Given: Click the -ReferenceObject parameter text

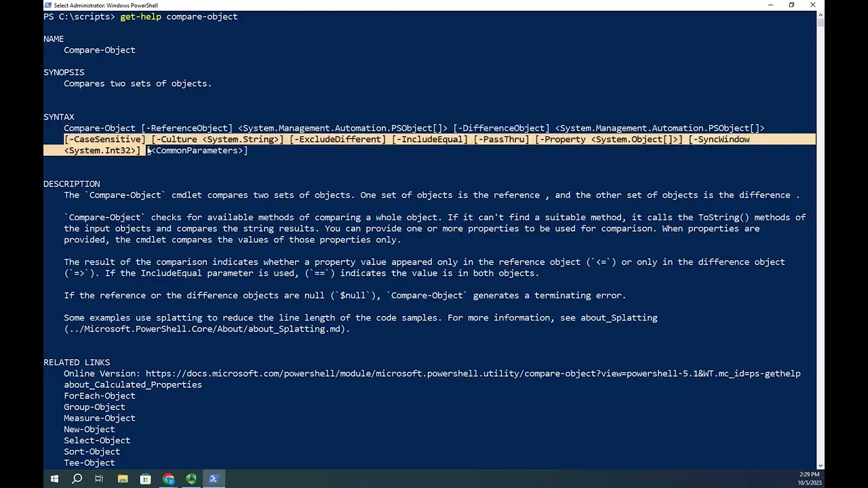Looking at the screenshot, I should 186,128.
